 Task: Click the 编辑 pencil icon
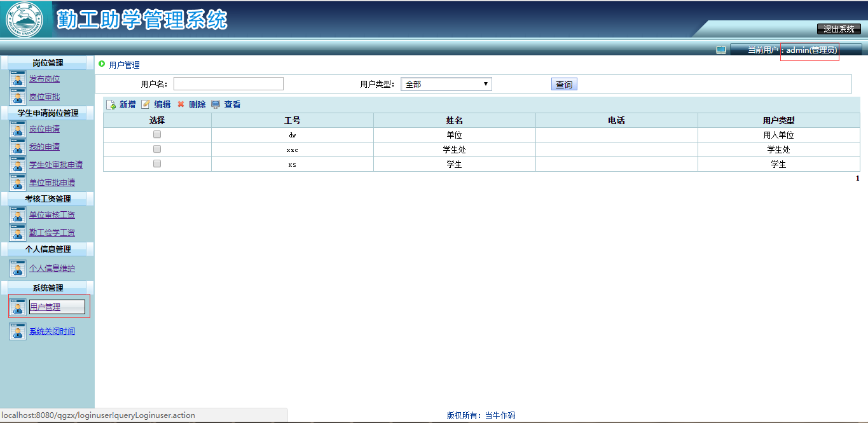(146, 104)
